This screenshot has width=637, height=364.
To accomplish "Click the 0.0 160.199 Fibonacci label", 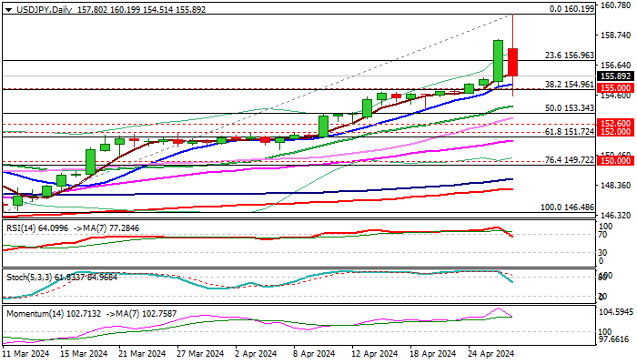I will 571,9.
